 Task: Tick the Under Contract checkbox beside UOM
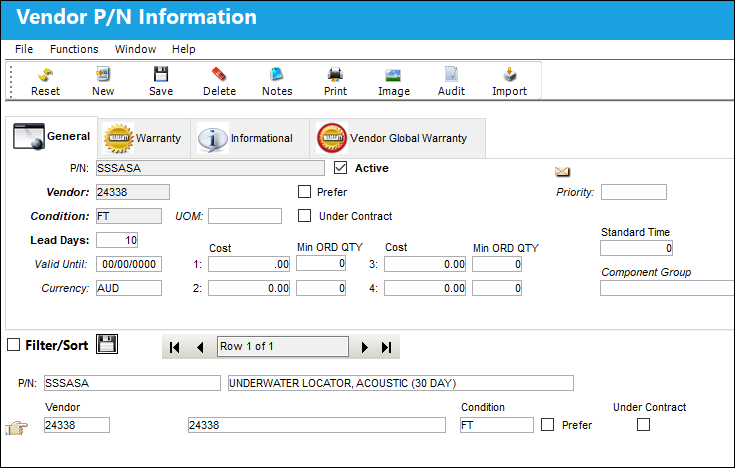pos(304,216)
